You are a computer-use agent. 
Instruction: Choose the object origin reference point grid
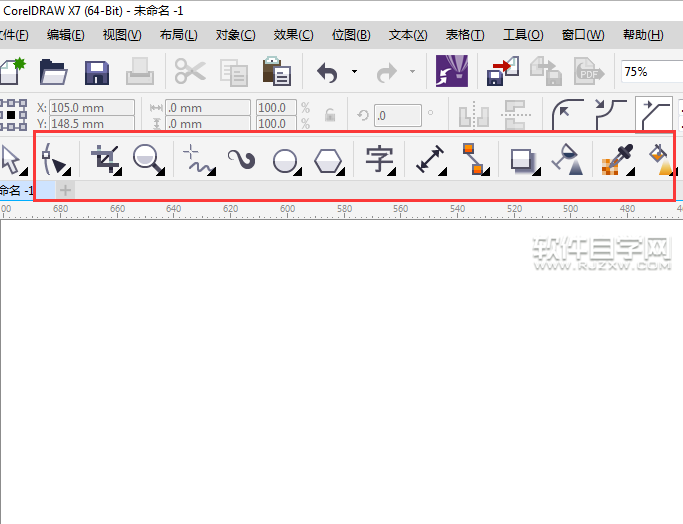tap(14, 115)
